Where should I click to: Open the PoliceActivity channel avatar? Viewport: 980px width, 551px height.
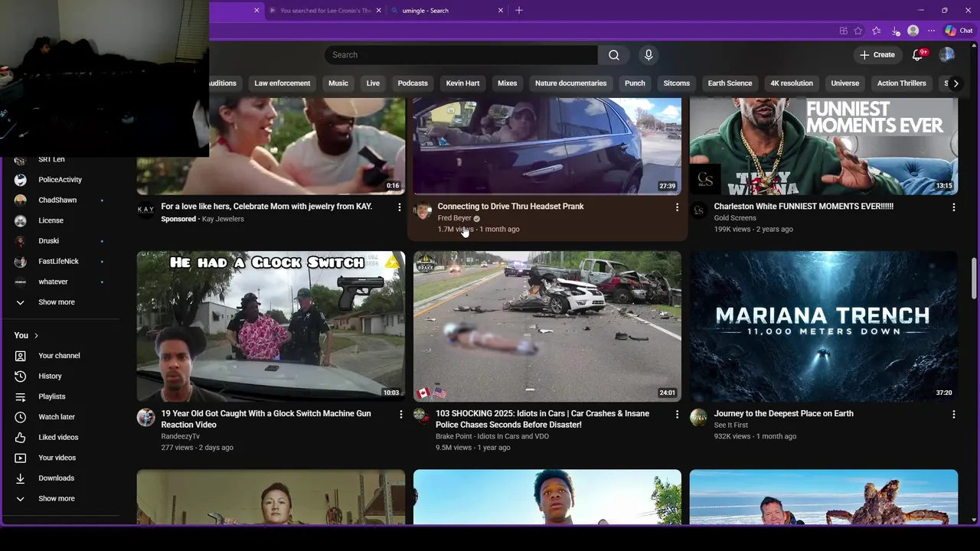(x=21, y=180)
